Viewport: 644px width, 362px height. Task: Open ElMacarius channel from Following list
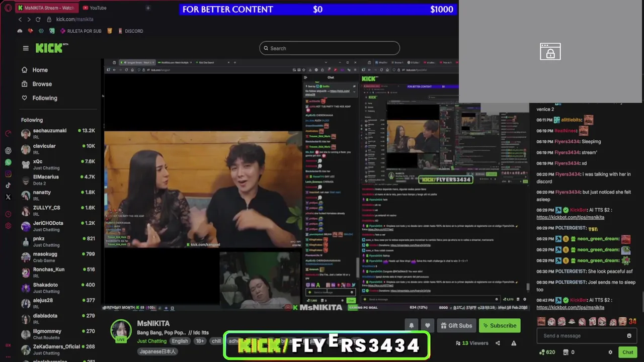coord(58,179)
